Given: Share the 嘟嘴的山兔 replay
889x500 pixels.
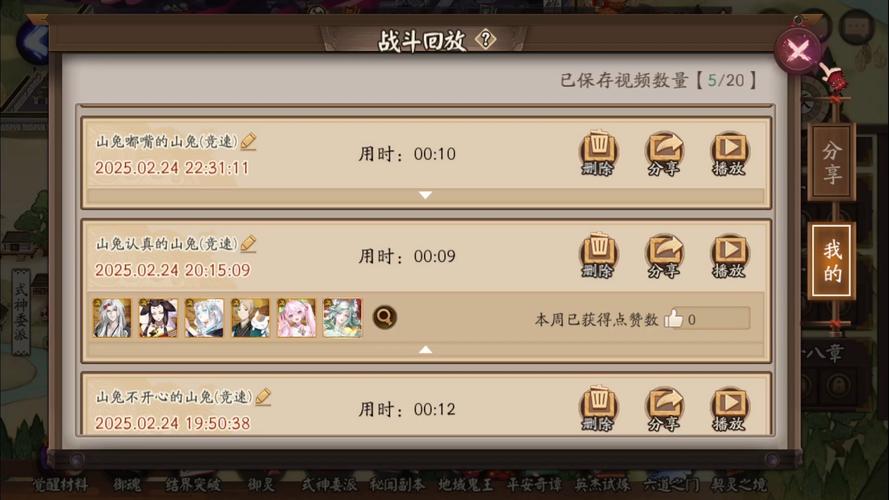Looking at the screenshot, I should click(x=664, y=154).
